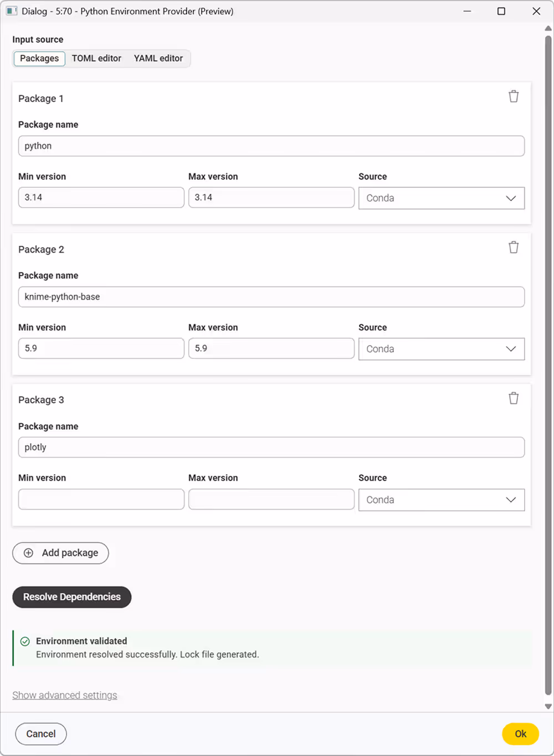Cancel the dialog
The width and height of the screenshot is (554, 756).
click(x=41, y=734)
